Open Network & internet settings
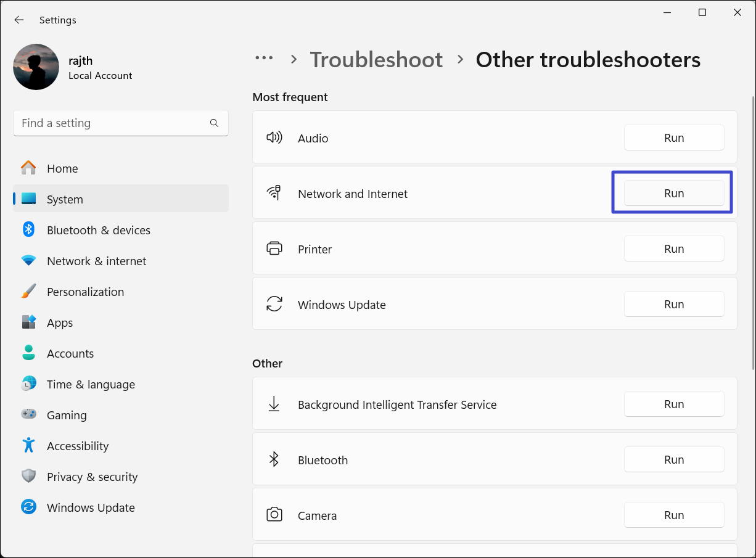 click(96, 261)
